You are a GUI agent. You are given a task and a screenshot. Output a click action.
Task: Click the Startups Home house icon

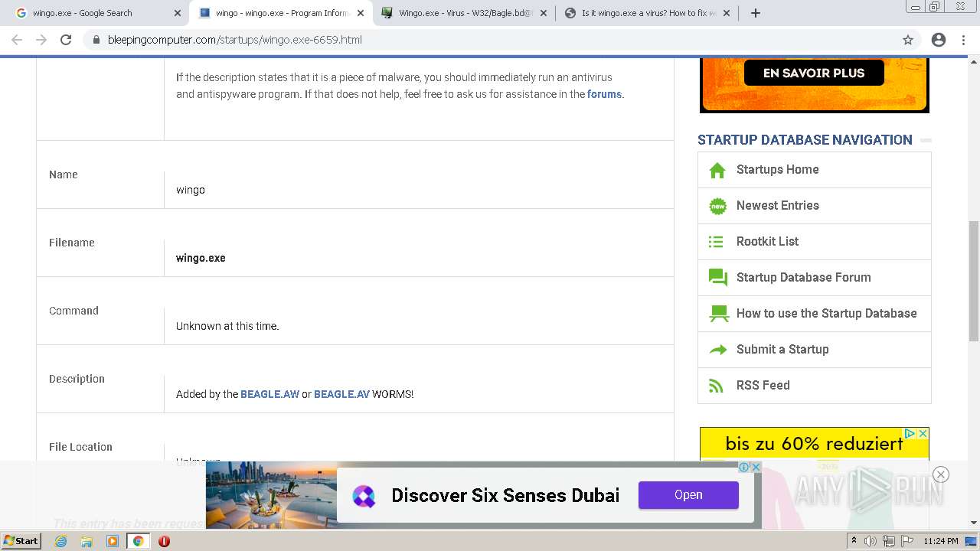click(717, 170)
